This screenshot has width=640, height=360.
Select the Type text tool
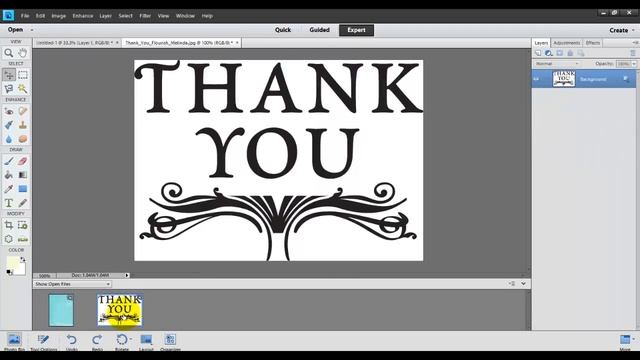pyautogui.click(x=9, y=202)
